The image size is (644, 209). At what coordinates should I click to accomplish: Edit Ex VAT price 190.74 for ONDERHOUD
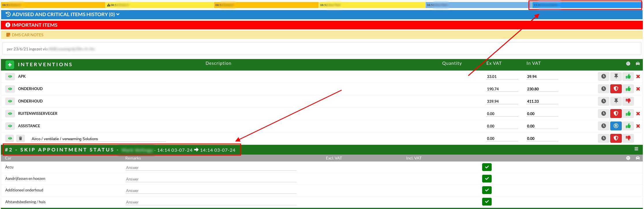tap(502, 89)
